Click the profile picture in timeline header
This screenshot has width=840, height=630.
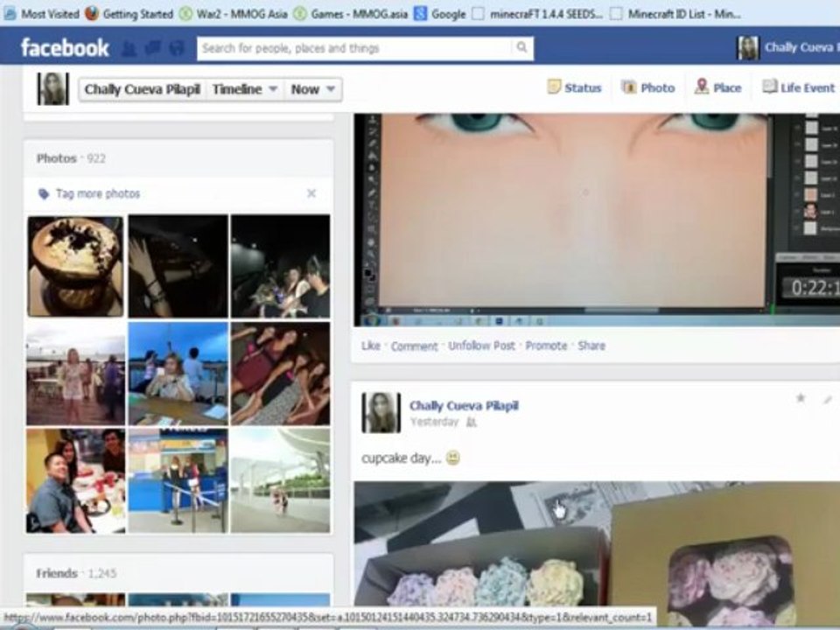52,88
